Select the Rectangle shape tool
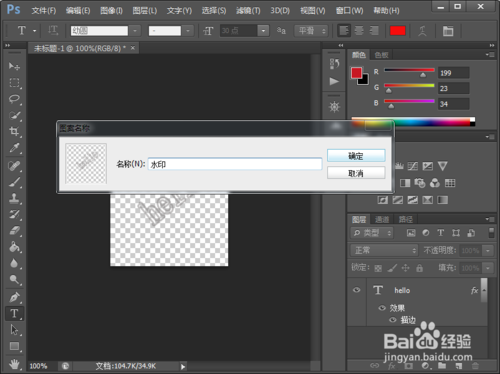The height and width of the screenshot is (374, 500). coord(14,346)
